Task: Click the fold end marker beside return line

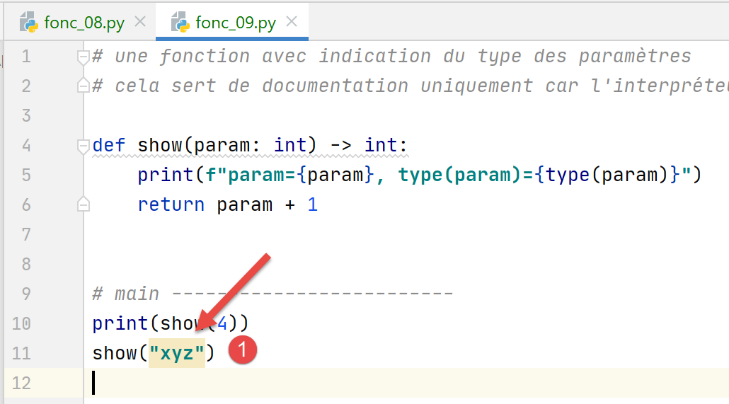Action: tap(84, 206)
